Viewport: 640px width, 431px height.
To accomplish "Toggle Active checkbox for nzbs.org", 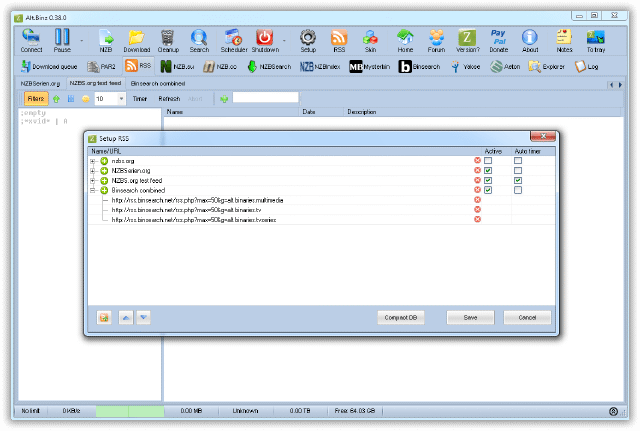I will click(x=488, y=160).
